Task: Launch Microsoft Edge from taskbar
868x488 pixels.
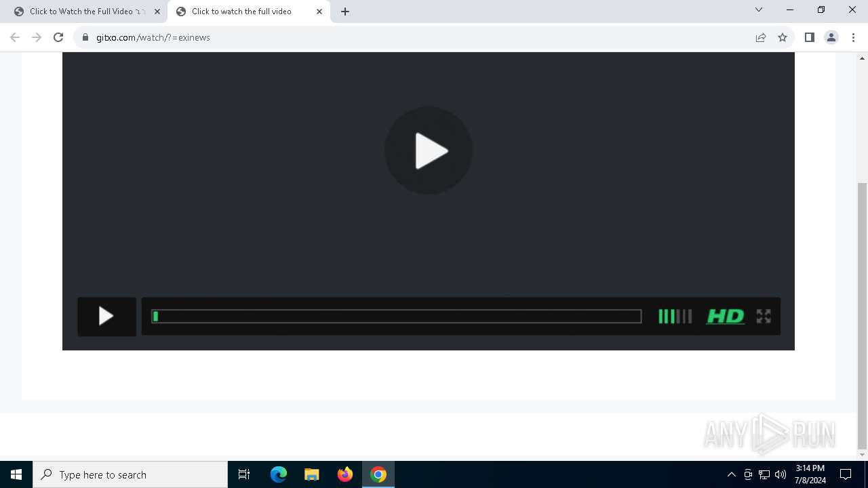Action: tap(279, 474)
